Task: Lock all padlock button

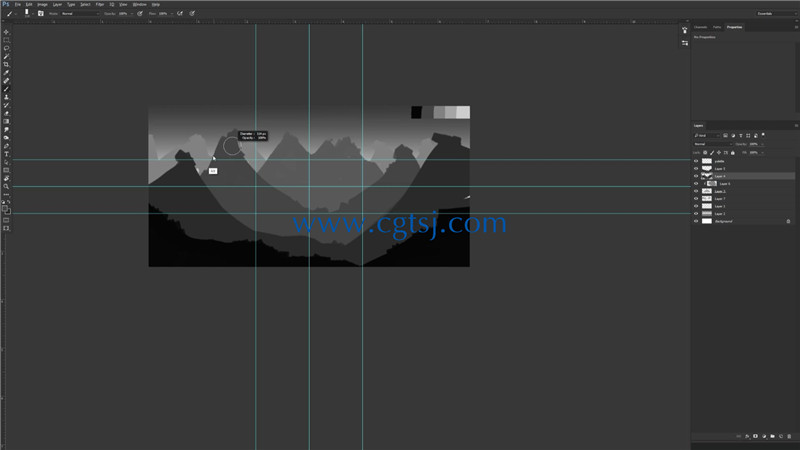Action: click(x=733, y=153)
